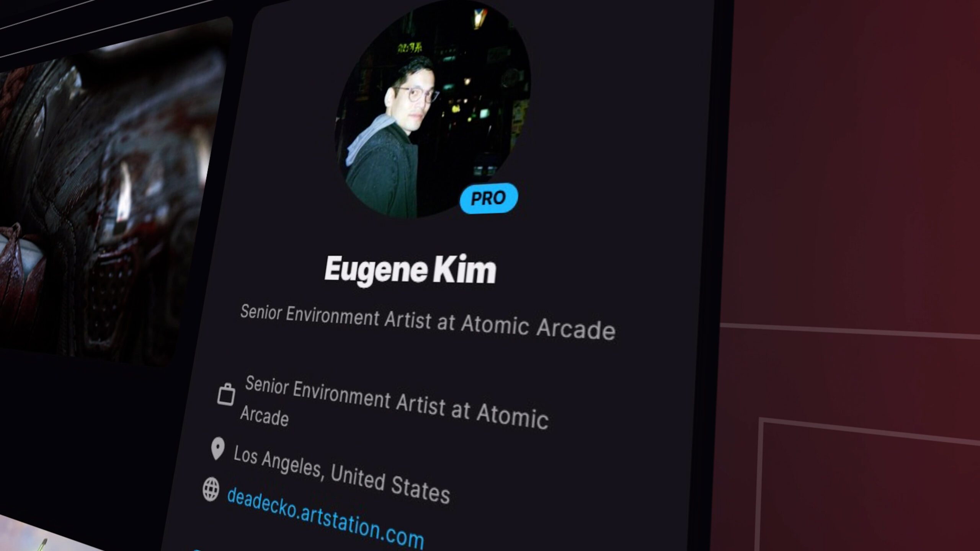This screenshot has height=551, width=980.
Task: Click the Los Angeles, United States location text
Action: (x=341, y=474)
